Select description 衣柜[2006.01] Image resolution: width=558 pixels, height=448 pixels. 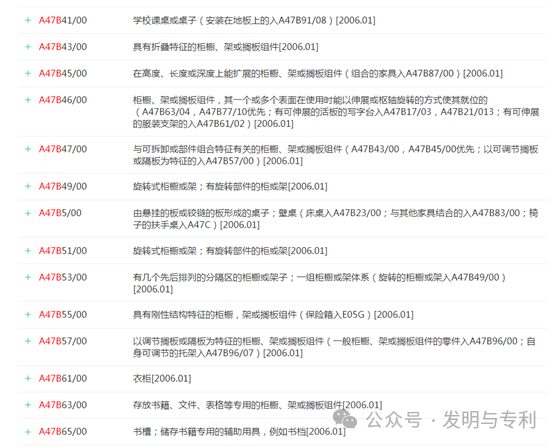[162, 378]
